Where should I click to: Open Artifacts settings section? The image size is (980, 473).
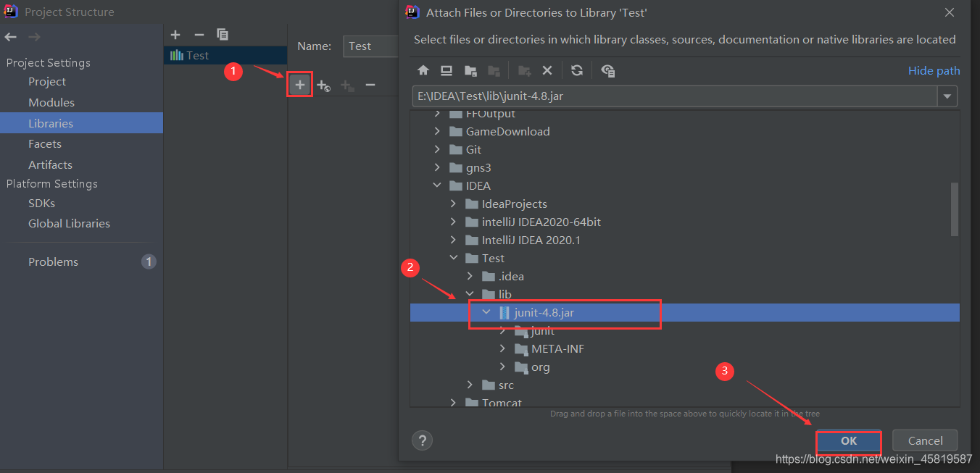coord(50,165)
